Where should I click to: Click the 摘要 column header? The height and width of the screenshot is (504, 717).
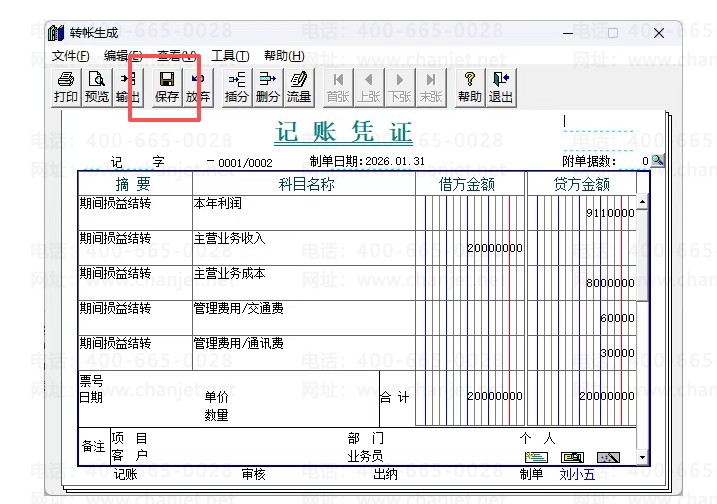[133, 184]
